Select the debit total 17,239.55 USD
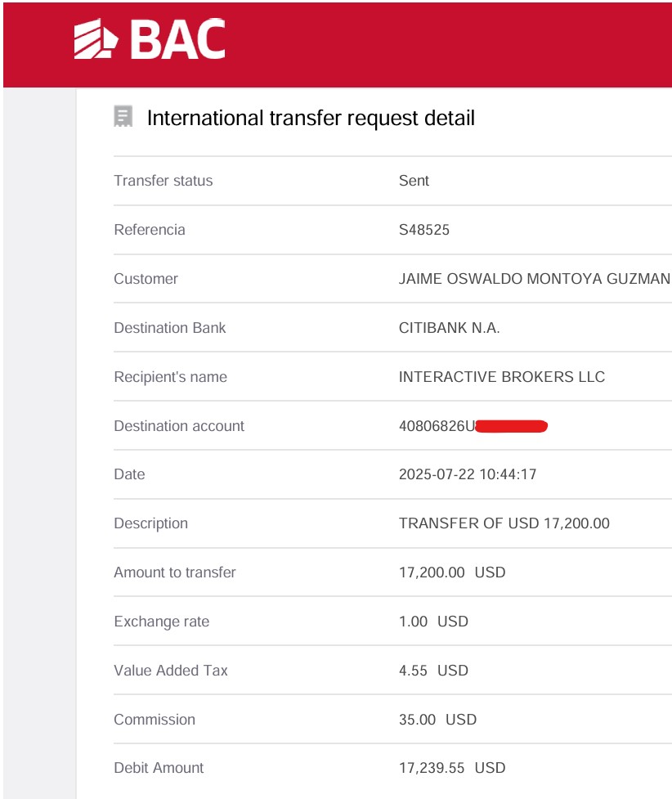Screen dimensions: 672x799 tap(452, 767)
